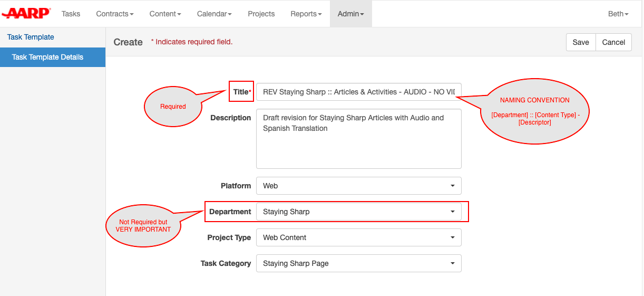
Task: Click the Create page heading
Action: (x=128, y=42)
